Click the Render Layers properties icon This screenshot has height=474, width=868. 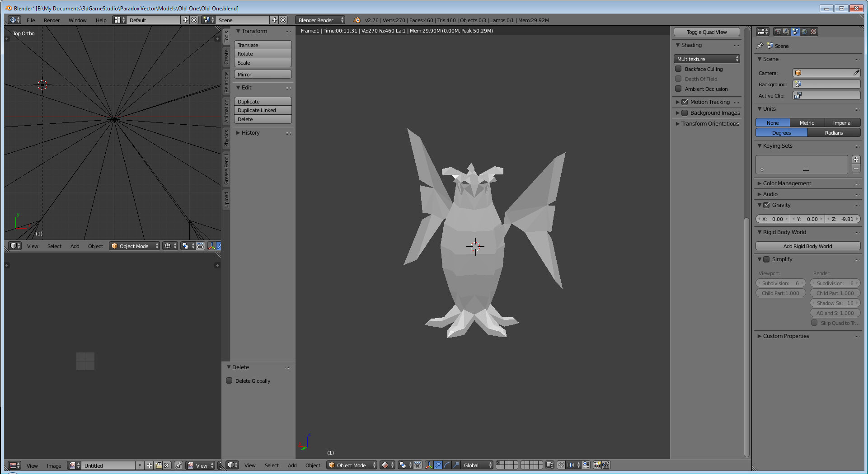click(x=786, y=32)
